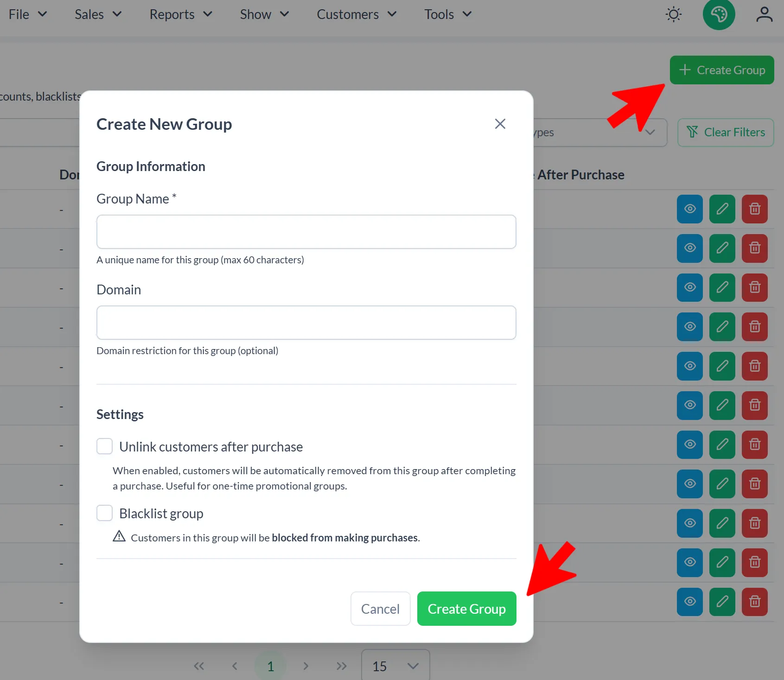The height and width of the screenshot is (680, 784).
Task: Click the delete trash icon in first row
Action: coord(755,209)
